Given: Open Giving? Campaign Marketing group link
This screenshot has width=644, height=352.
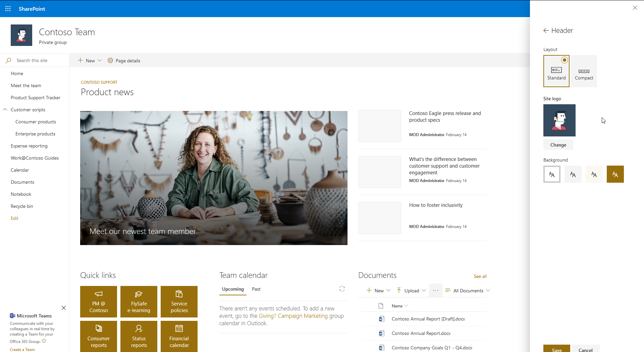Looking at the screenshot, I should point(293,316).
